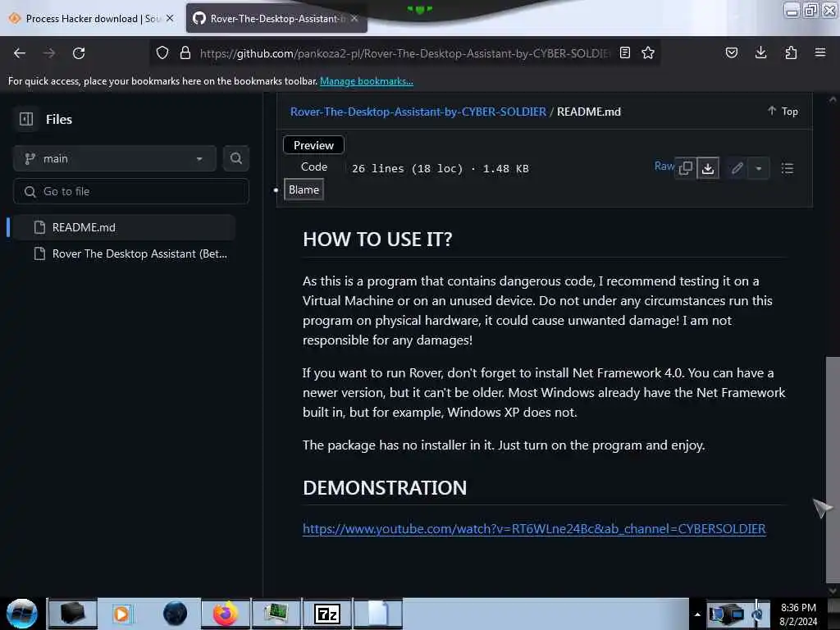This screenshot has width=840, height=630.
Task: Open Firefox downloads panel
Action: tap(760, 52)
